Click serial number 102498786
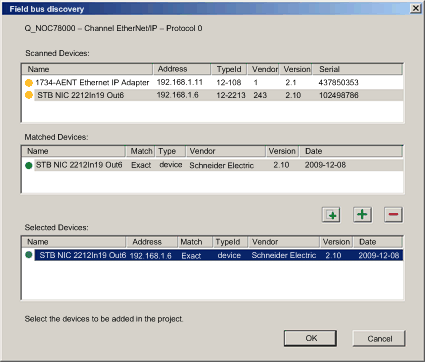This screenshot has height=363, width=426. click(339, 95)
